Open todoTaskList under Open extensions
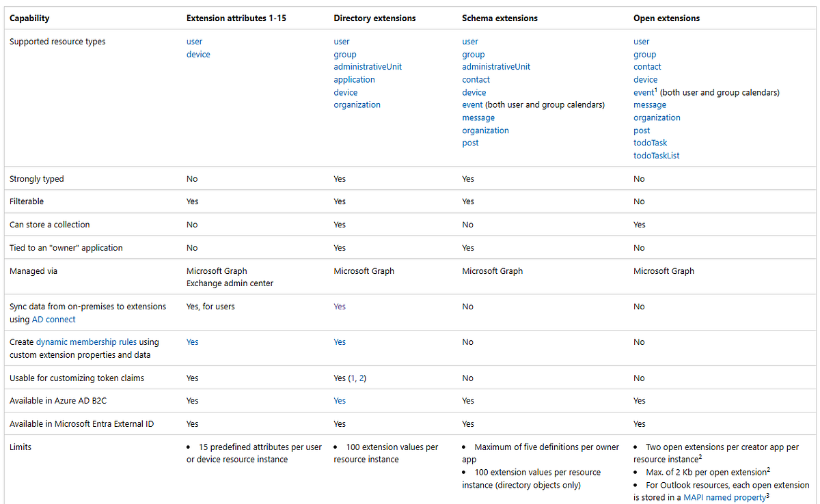Screen dimensions: 820x504 [656, 156]
